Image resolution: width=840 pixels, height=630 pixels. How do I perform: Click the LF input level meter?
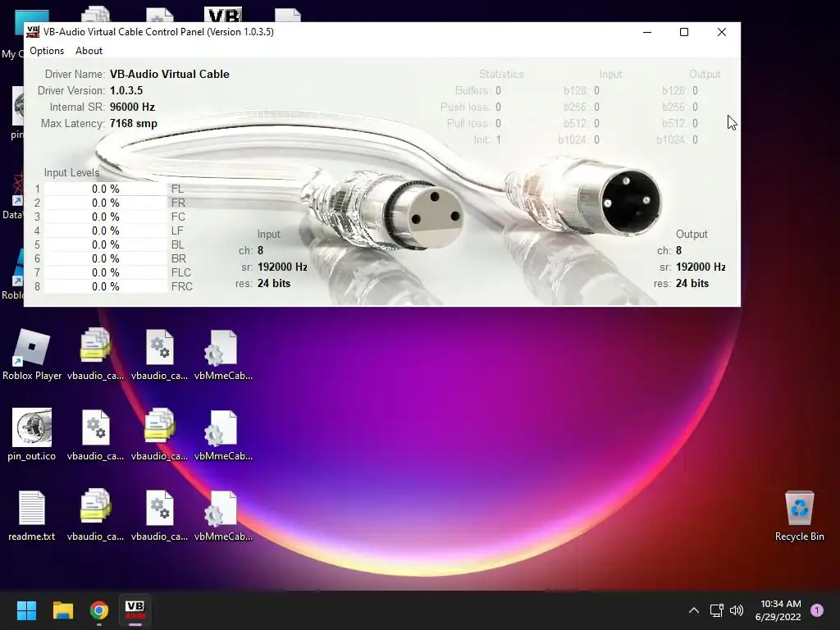106,231
